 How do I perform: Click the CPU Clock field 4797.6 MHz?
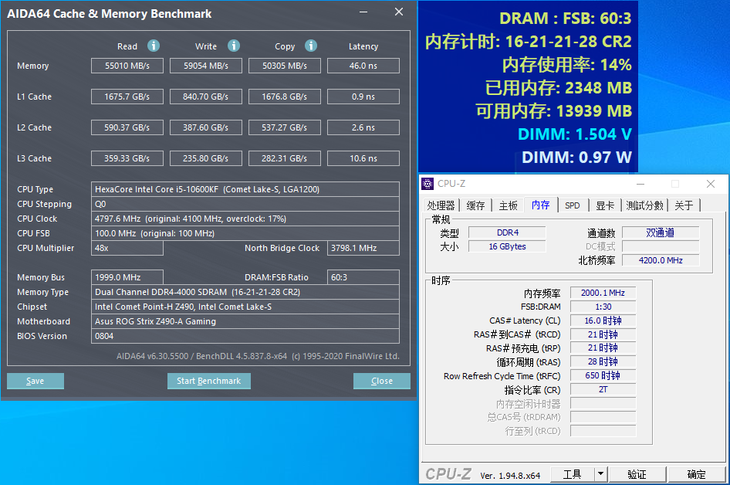(245, 218)
